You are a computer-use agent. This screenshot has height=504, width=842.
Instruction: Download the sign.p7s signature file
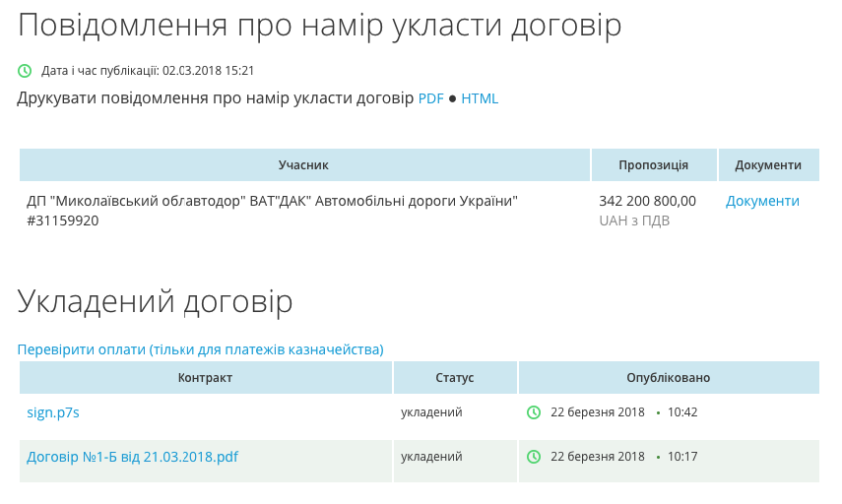(53, 412)
